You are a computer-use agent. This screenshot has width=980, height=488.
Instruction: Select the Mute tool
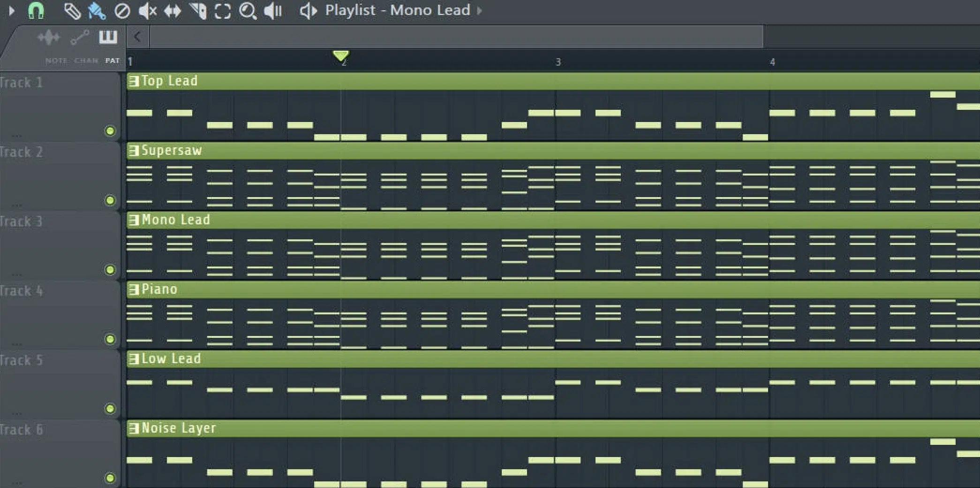coord(147,11)
